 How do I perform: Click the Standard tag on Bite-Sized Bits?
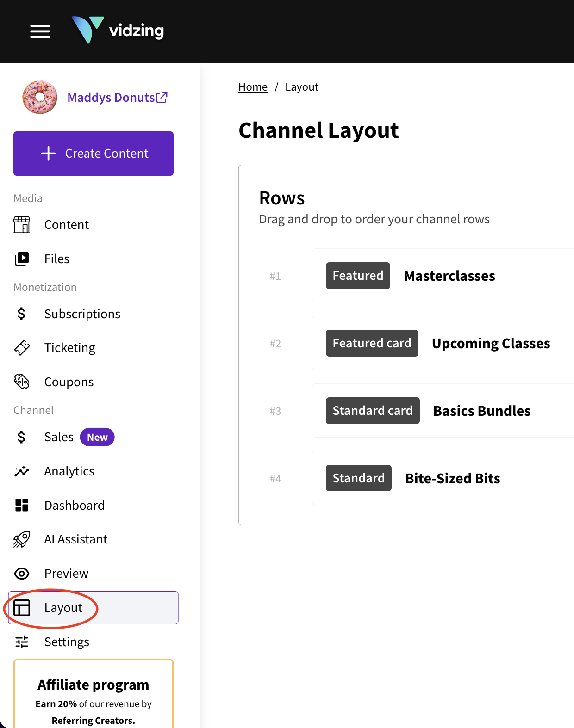[359, 478]
